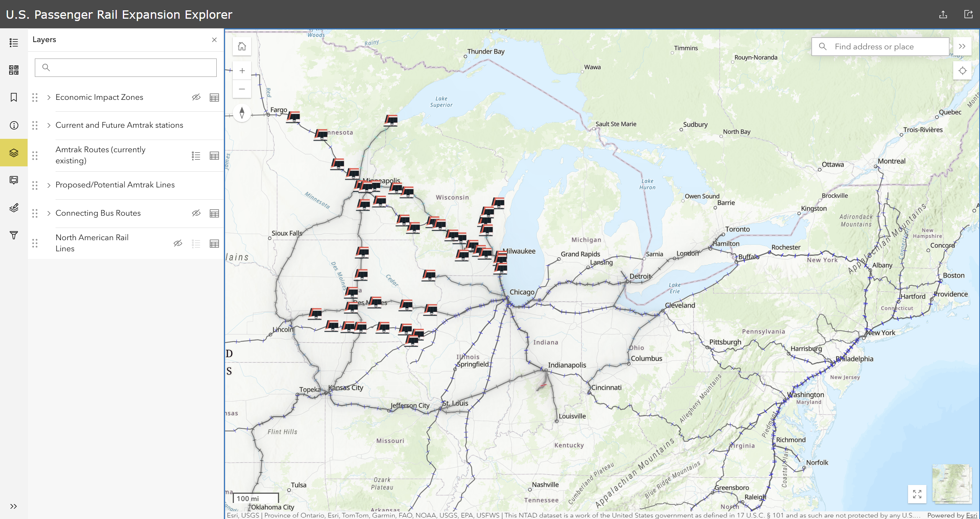Open the Legend panel in sidebar
980x519 pixels.
coord(14,42)
